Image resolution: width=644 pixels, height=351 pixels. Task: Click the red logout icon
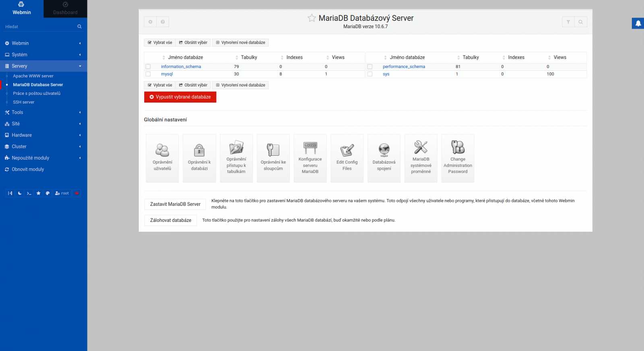pyautogui.click(x=76, y=193)
